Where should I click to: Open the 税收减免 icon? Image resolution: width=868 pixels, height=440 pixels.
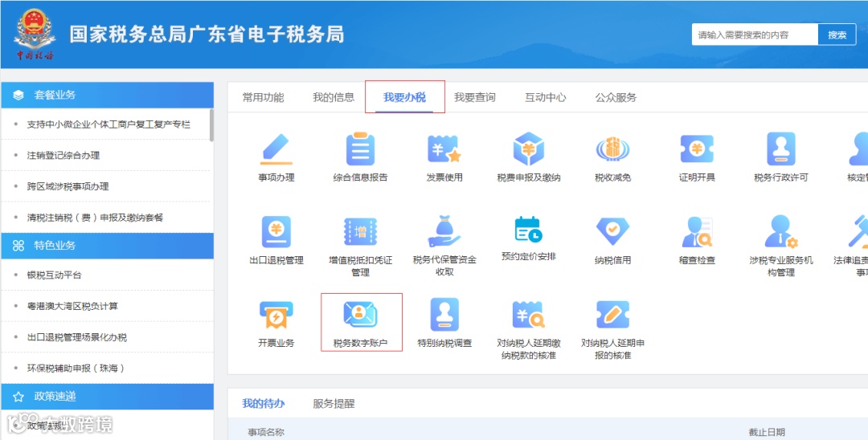(x=612, y=149)
